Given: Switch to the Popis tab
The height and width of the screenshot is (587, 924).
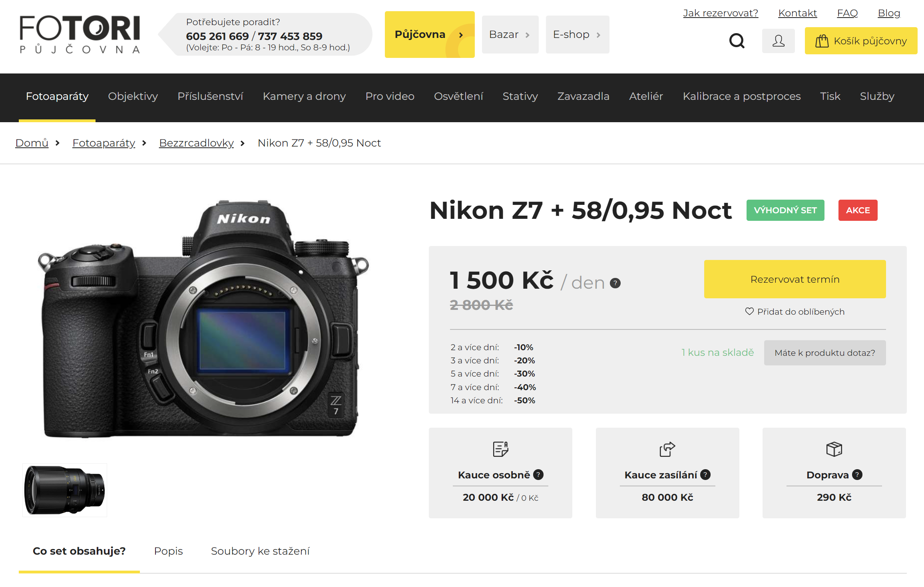Looking at the screenshot, I should click(x=169, y=551).
